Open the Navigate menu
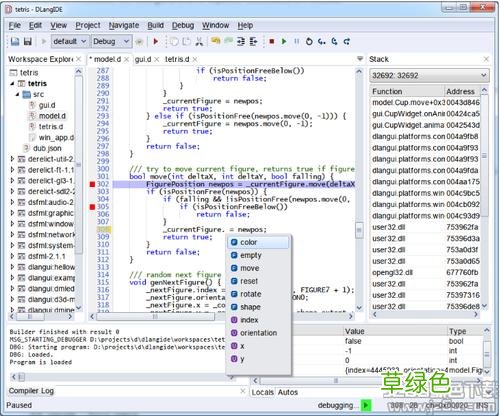 click(x=124, y=25)
